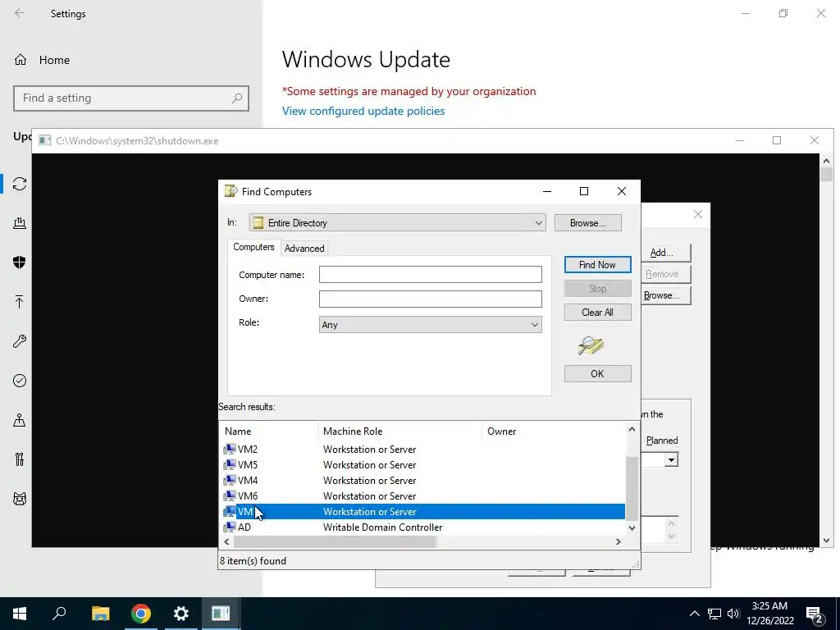Open taskbar Search magnifier
Screen dimensions: 840x630
click(59, 614)
